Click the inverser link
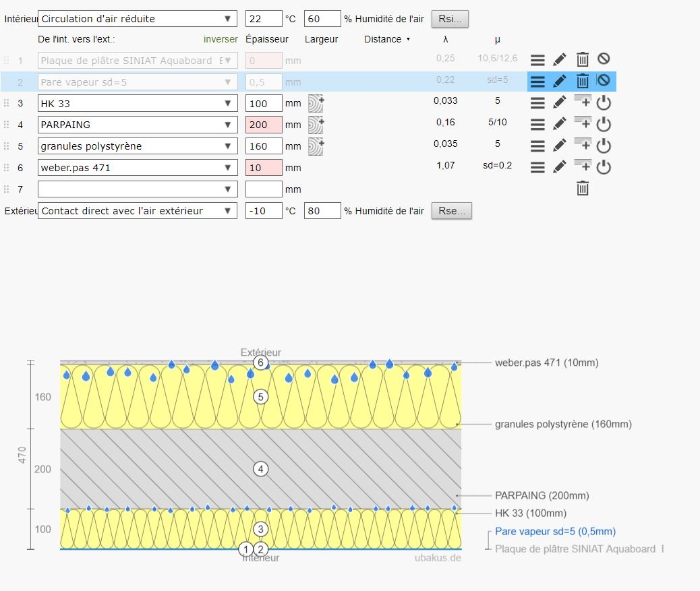 pyautogui.click(x=221, y=39)
